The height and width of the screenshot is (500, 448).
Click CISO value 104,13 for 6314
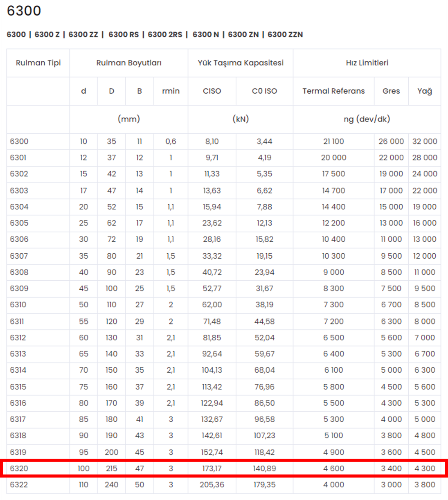click(x=212, y=370)
